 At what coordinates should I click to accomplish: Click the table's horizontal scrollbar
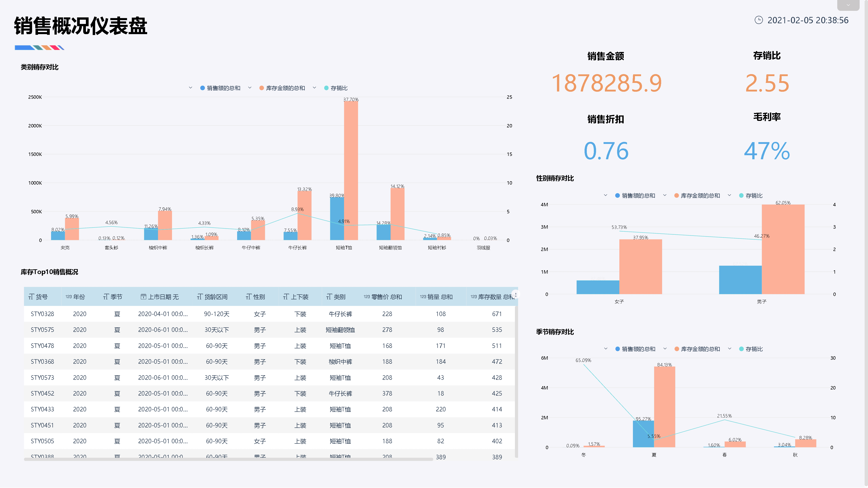click(229, 459)
